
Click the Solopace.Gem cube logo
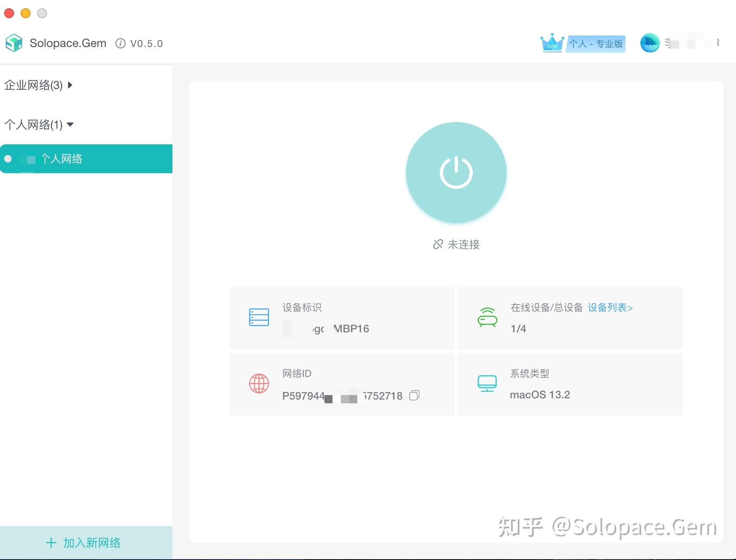tap(14, 43)
